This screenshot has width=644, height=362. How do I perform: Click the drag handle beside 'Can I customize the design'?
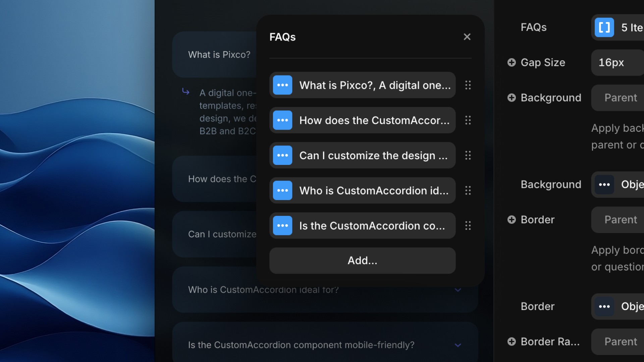(x=468, y=155)
